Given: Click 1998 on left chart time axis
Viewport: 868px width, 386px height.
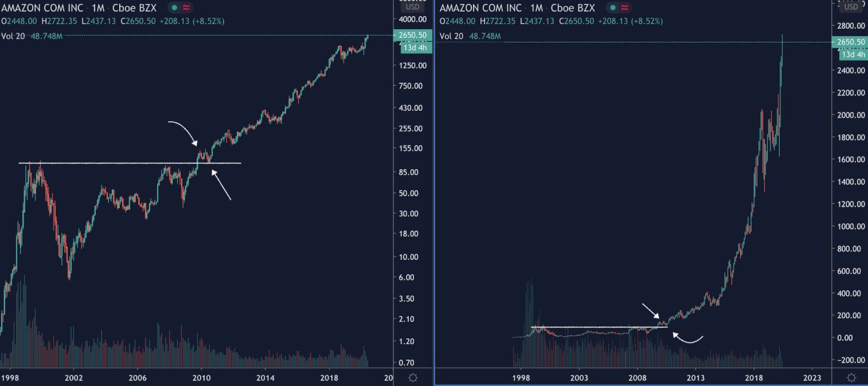Looking at the screenshot, I should (10, 378).
